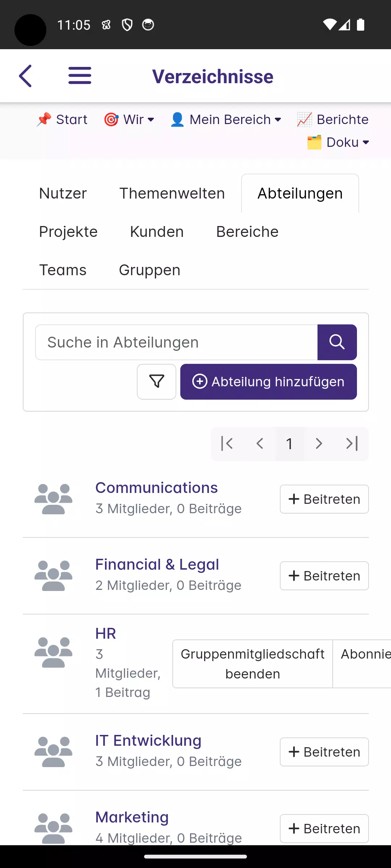Open the filter funnel options

[156, 382]
